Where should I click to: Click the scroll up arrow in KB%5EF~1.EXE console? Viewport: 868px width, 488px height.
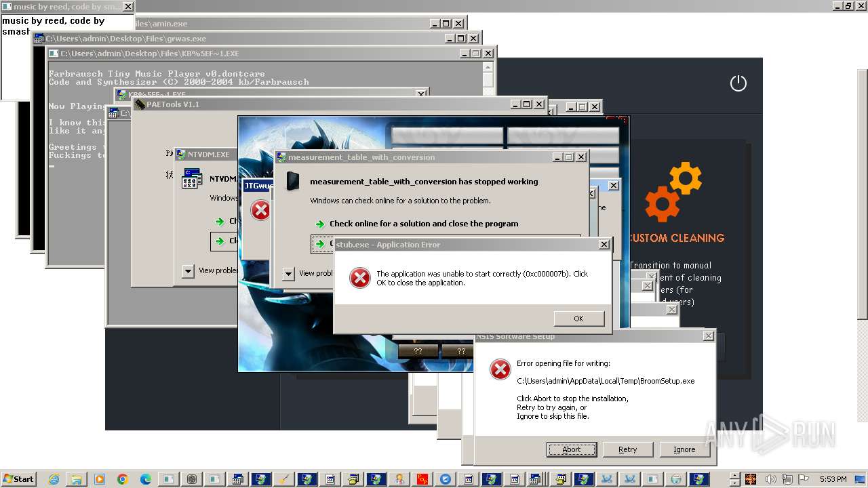(x=488, y=67)
